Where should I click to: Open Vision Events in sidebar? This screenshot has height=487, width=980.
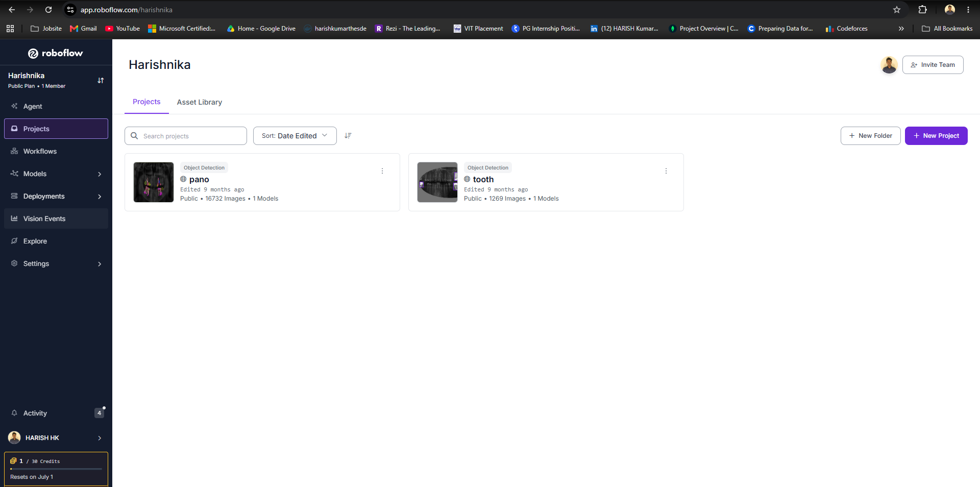56,218
